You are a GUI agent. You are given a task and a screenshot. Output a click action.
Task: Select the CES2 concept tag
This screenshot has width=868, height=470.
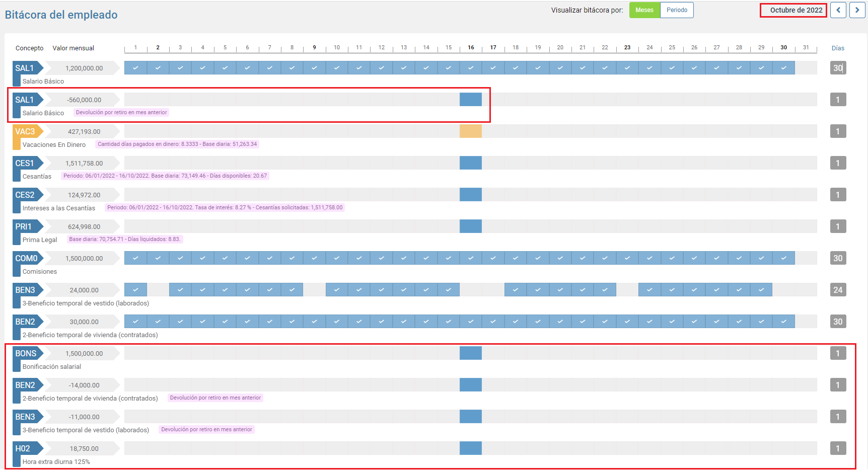pyautogui.click(x=28, y=195)
